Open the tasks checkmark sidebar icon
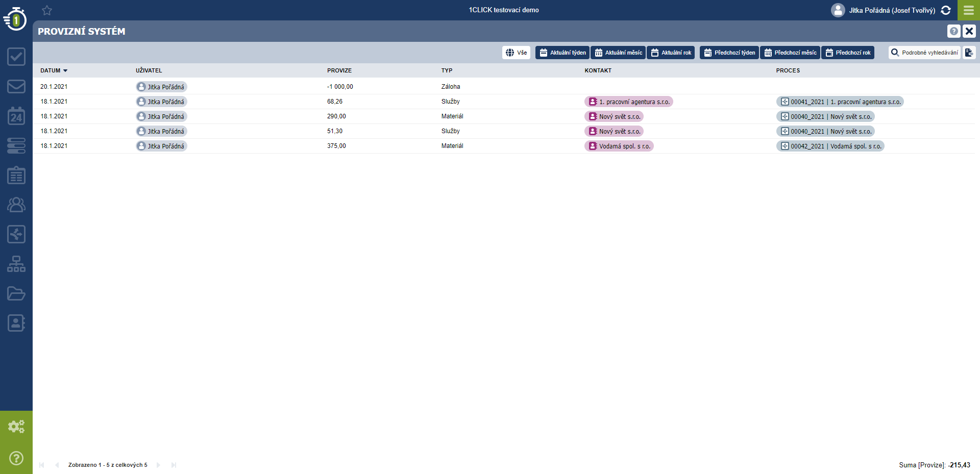Screen dimensions: 980x474 pos(16,57)
